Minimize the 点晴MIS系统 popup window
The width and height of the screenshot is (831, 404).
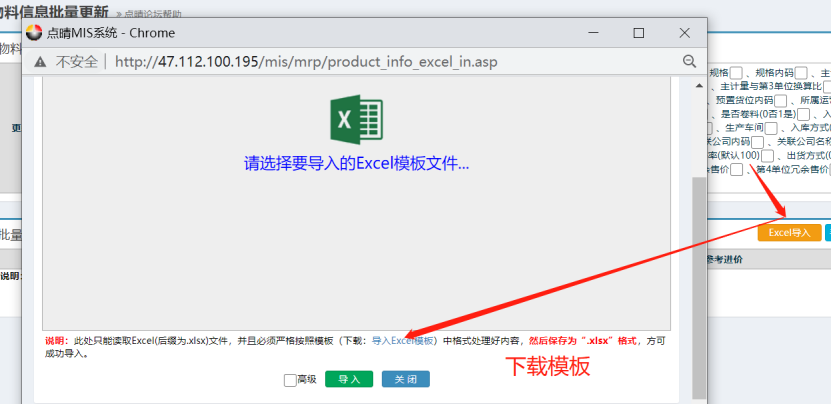tap(594, 33)
